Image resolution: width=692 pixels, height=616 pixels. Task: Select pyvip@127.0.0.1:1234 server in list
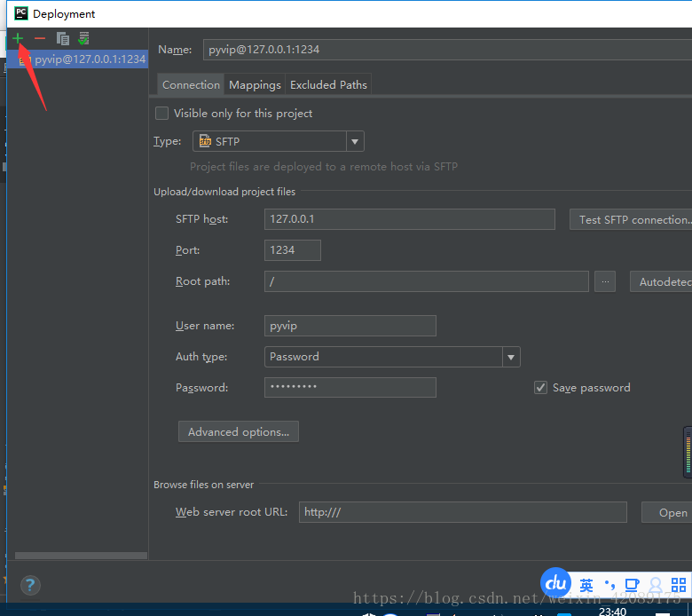[x=78, y=59]
